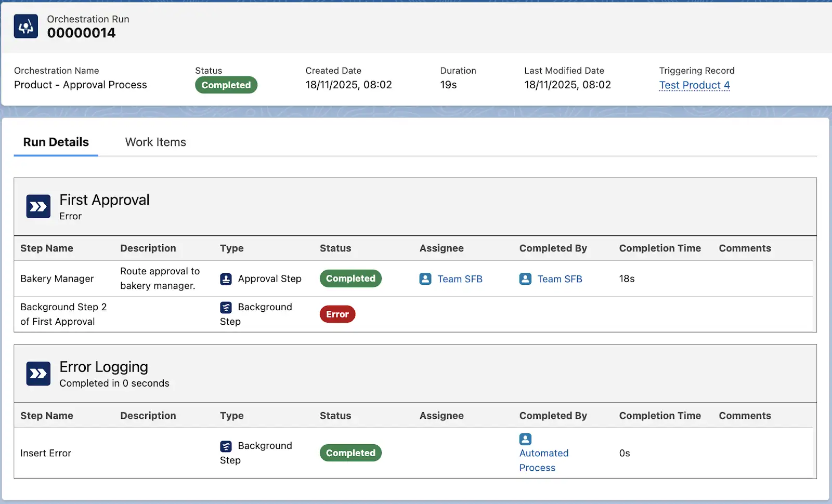Select the record number 00000014 title

81,33
